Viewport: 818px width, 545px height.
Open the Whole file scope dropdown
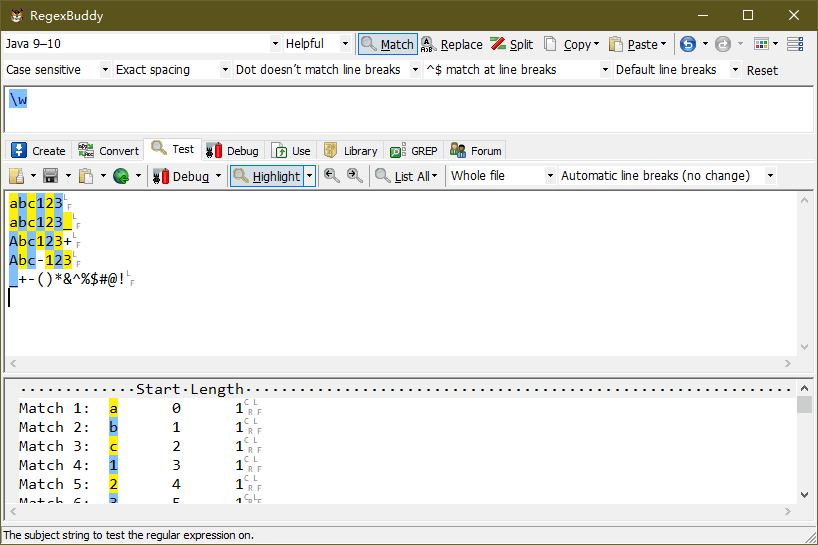click(501, 176)
